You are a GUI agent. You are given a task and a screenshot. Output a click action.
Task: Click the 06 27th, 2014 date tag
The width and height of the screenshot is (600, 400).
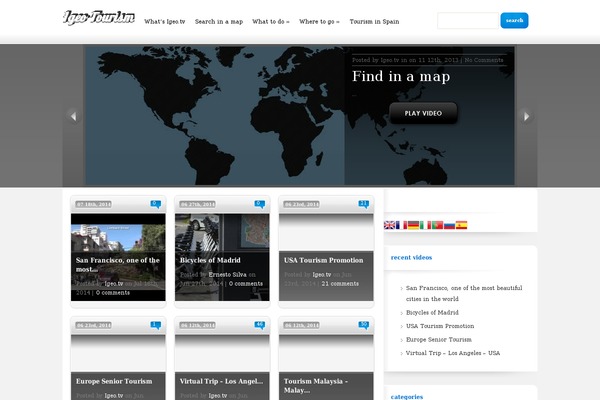197,204
